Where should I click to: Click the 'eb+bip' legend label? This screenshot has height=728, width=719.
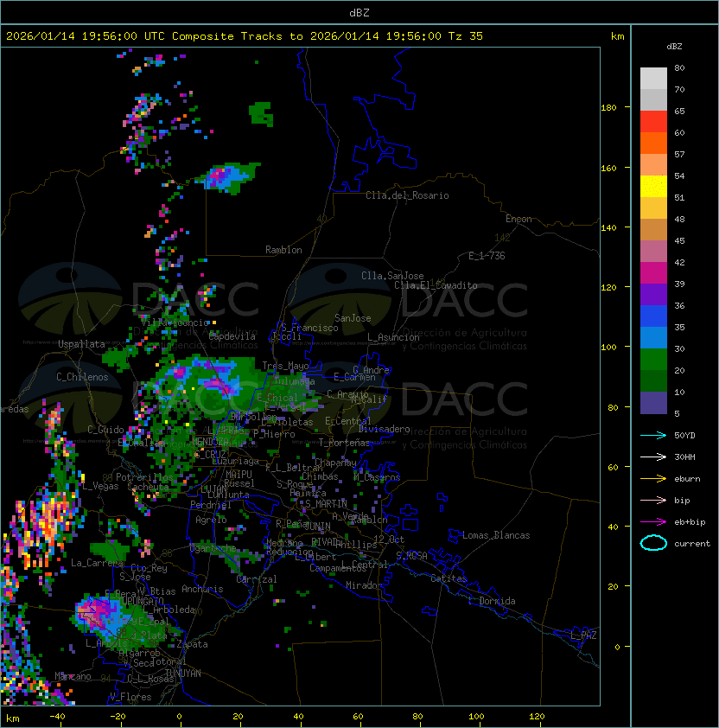coord(690,522)
